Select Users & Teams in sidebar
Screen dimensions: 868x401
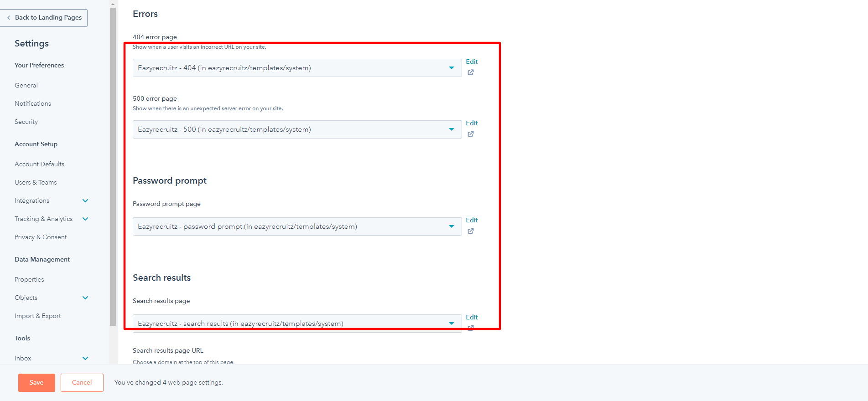pos(36,182)
